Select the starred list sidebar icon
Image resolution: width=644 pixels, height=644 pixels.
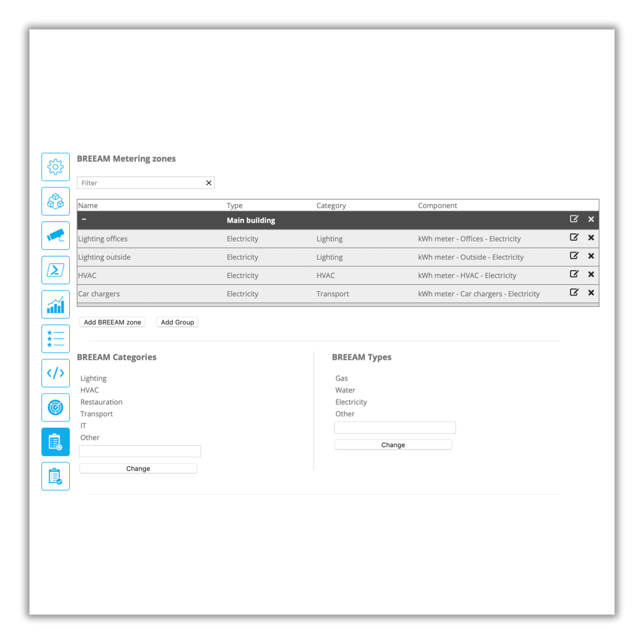[55, 338]
